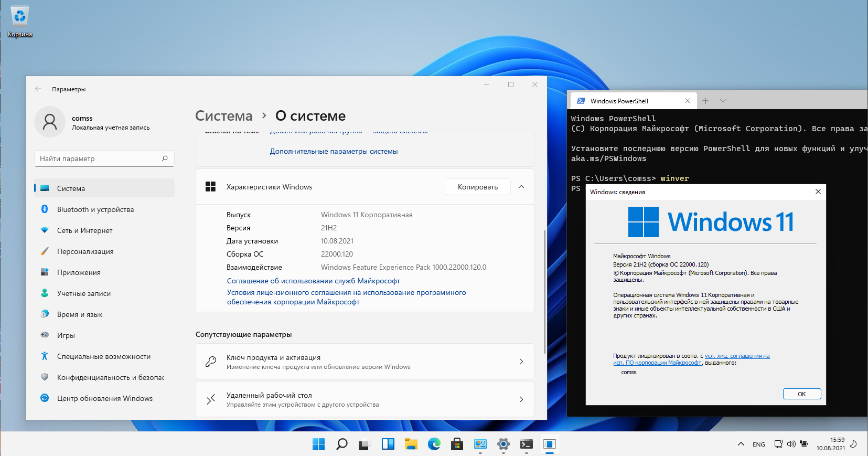Select the Windows PowerShell tab
The image size is (868, 456).
[633, 101]
